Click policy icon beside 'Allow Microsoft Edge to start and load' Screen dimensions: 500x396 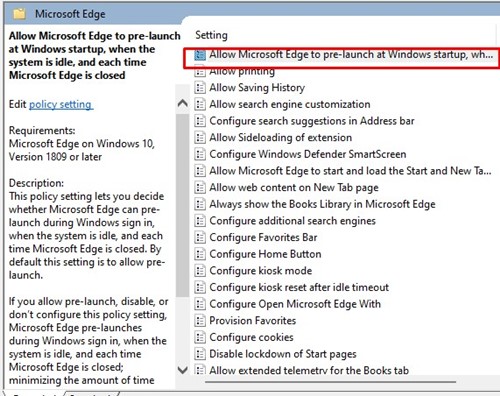tap(200, 171)
